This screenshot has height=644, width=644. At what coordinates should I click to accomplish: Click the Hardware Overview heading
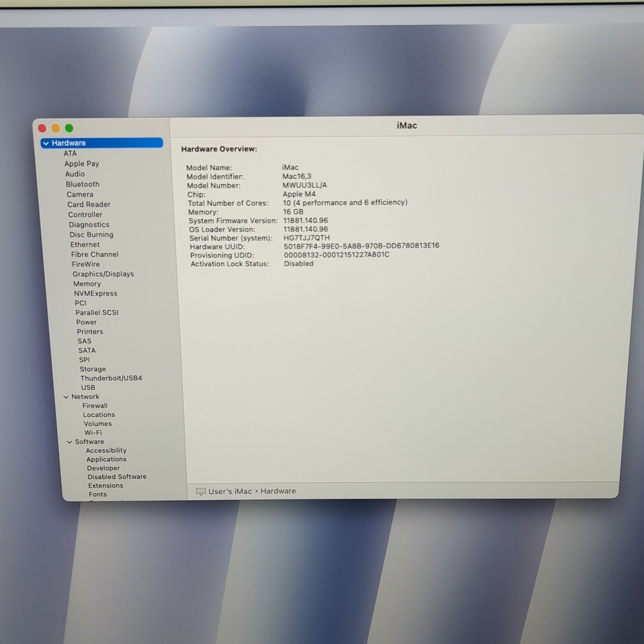pos(219,149)
